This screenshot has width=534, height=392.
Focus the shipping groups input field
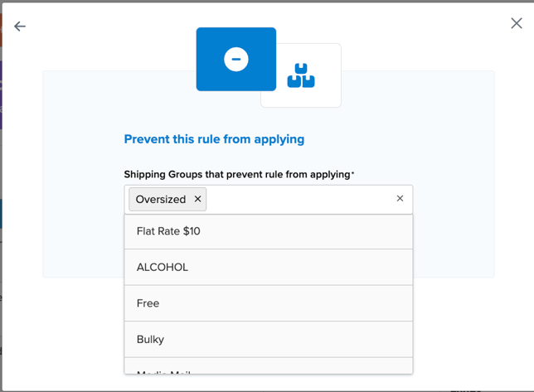coord(299,199)
